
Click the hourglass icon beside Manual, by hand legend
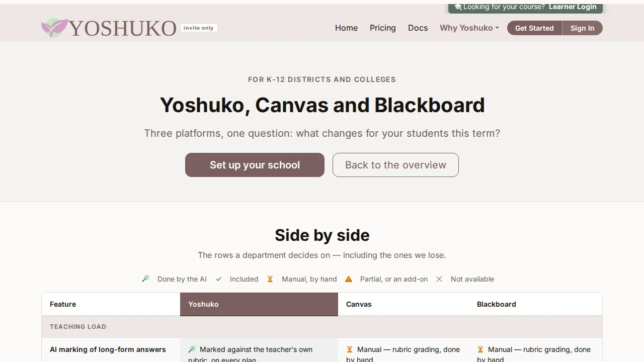pyautogui.click(x=270, y=279)
